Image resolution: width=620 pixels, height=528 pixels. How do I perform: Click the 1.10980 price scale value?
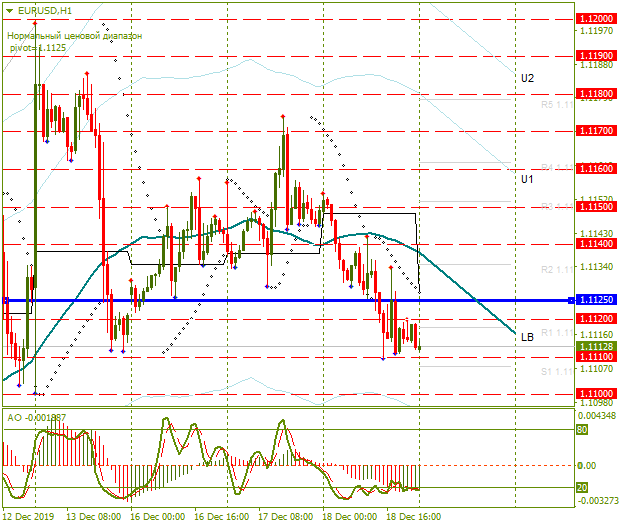pyautogui.click(x=596, y=403)
